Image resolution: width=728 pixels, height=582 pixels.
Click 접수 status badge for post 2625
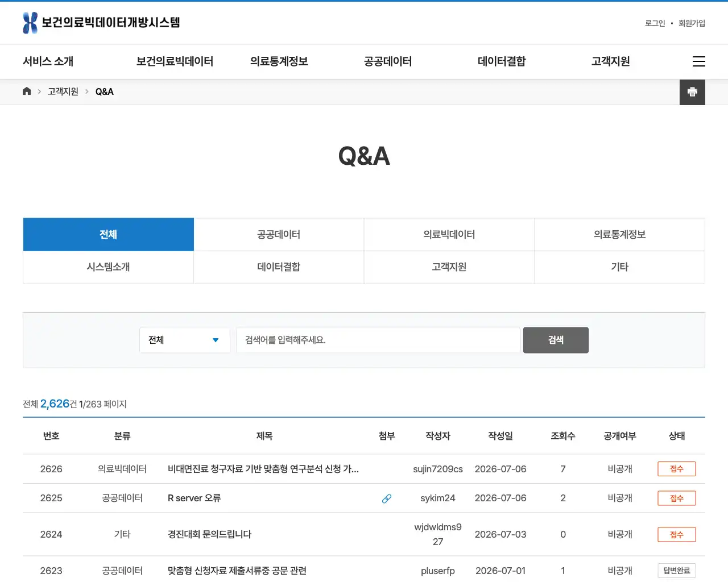point(677,498)
